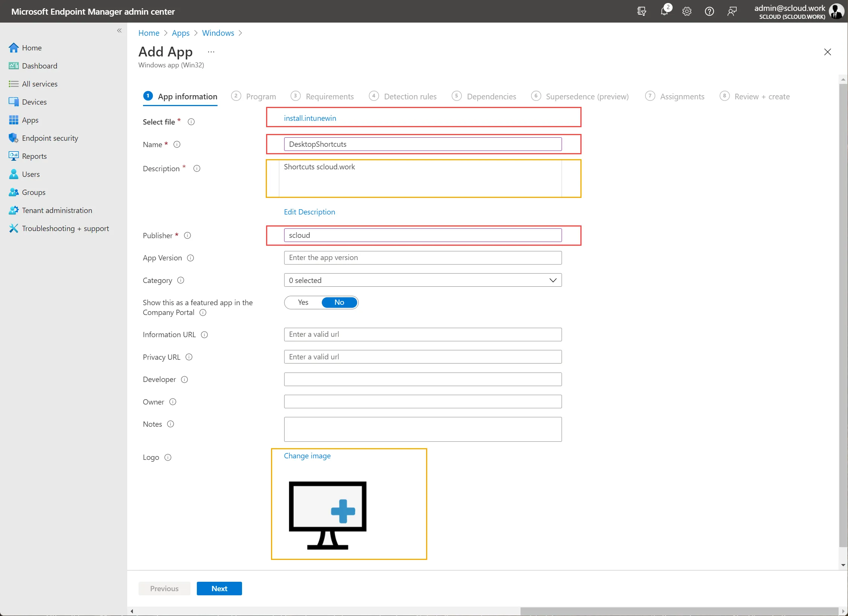Open the feedback icon
Viewport: 848px width, 616px height.
click(x=732, y=11)
